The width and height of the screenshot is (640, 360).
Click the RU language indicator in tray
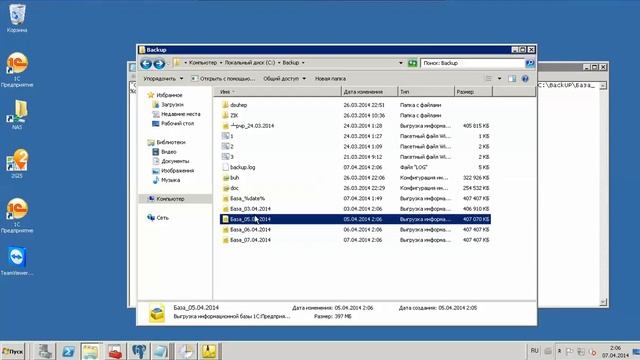534,351
